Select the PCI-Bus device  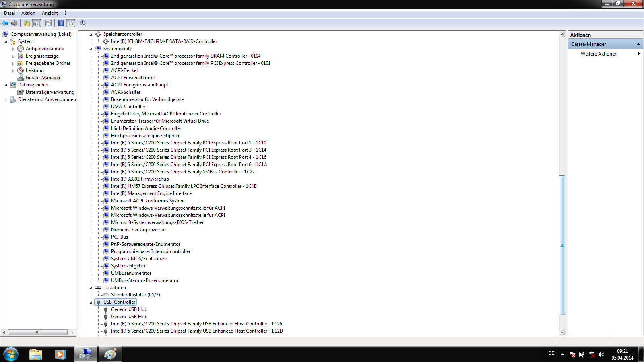(120, 237)
